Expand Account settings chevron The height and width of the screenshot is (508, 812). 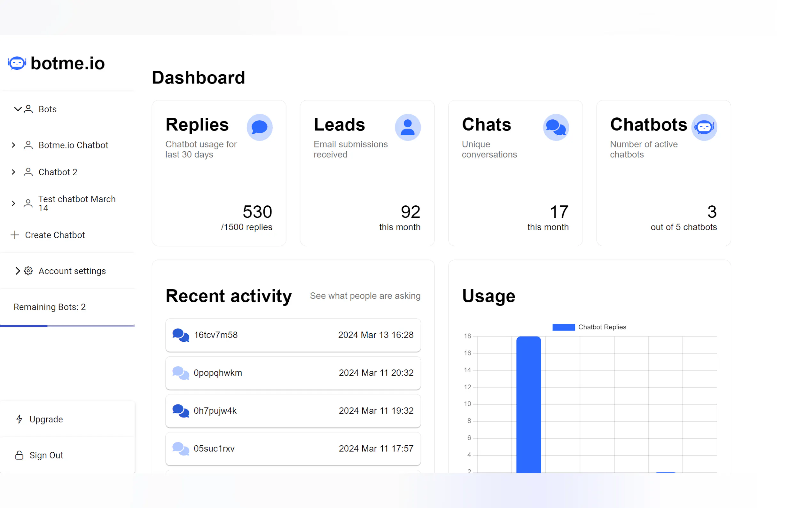(x=18, y=271)
